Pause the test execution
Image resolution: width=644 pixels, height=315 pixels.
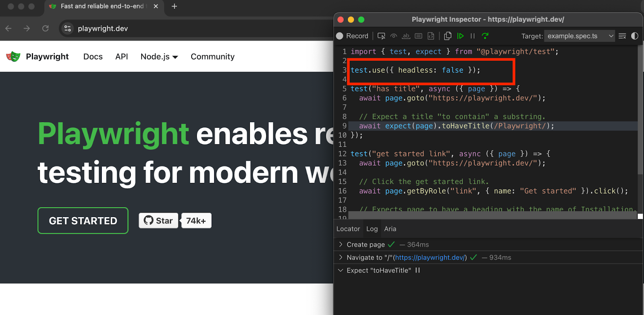tap(473, 36)
